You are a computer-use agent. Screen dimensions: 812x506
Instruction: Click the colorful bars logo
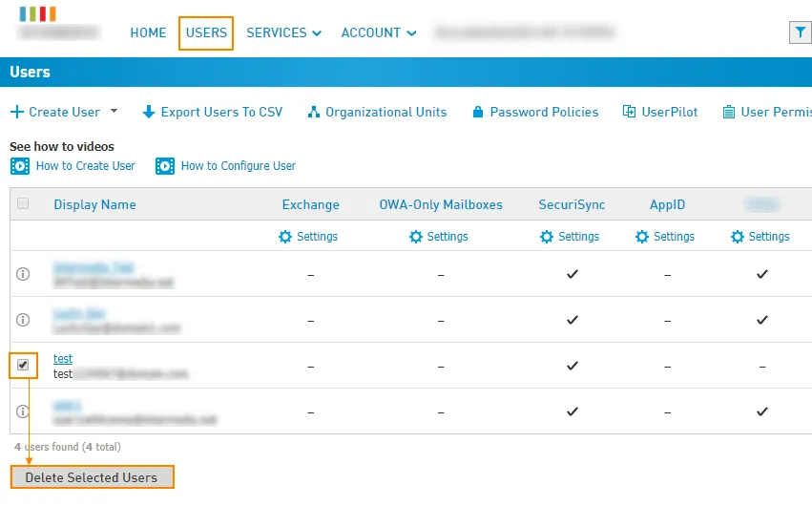click(38, 13)
